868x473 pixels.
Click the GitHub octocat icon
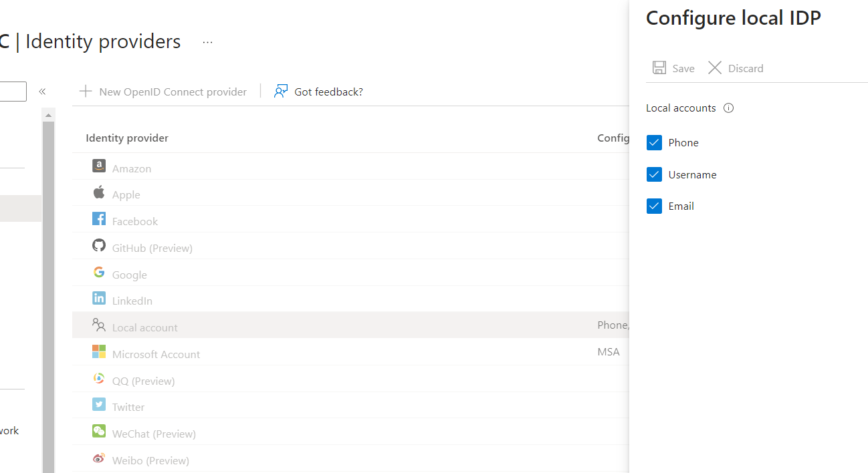click(99, 246)
